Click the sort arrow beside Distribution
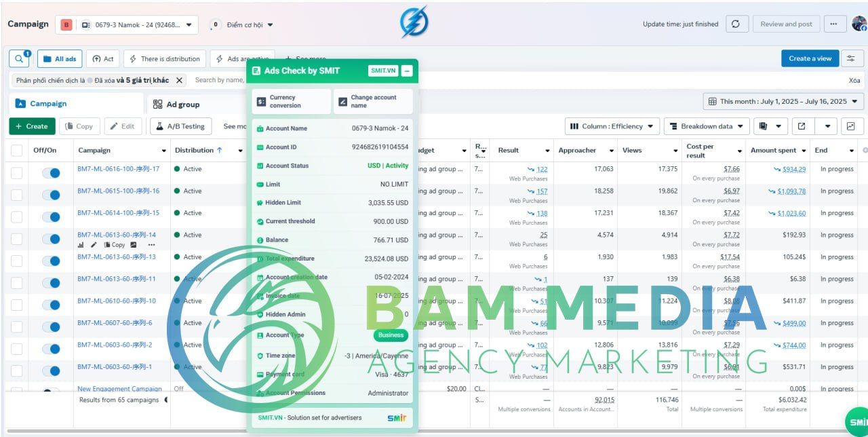The image size is (868, 437). click(x=219, y=150)
